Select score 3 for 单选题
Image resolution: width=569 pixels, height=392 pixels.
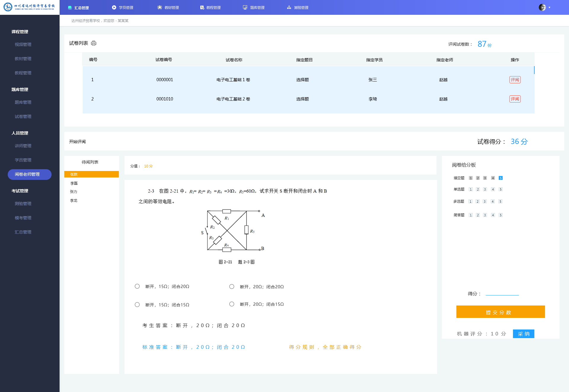pos(485,189)
